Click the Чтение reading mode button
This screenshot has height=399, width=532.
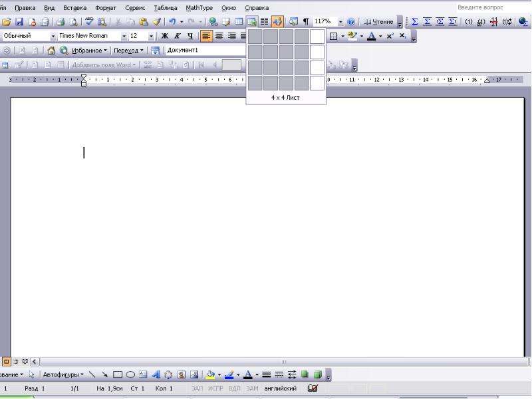pos(378,22)
